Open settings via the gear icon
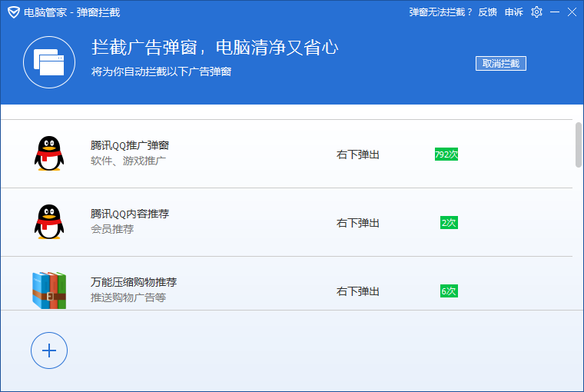Screen dimensions: 584x392 pyautogui.click(x=536, y=12)
